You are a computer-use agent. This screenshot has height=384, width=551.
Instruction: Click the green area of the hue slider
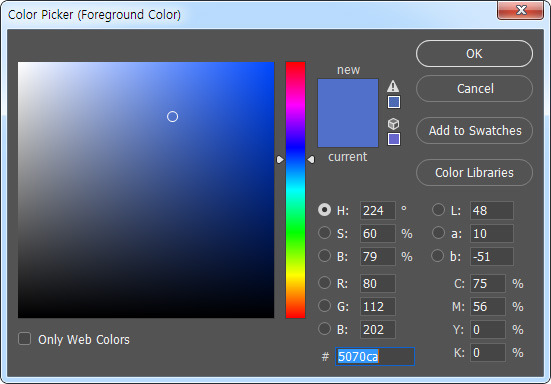tap(295, 232)
